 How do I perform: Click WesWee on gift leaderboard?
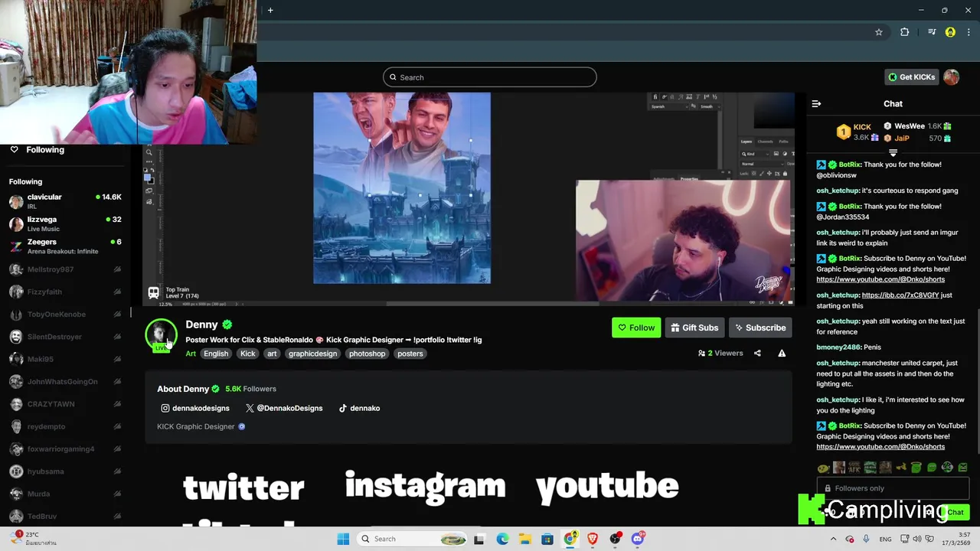[x=917, y=126]
